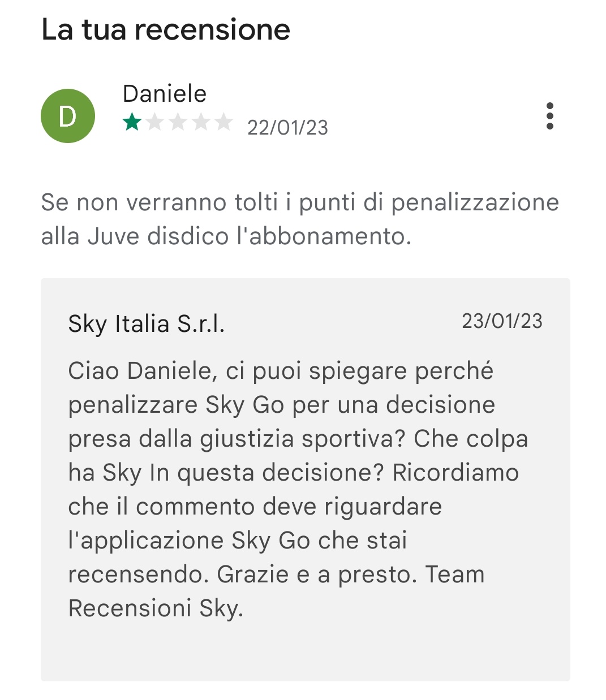Tap the reviewer name Daniele
The height and width of the screenshot is (700, 606).
click(x=165, y=94)
